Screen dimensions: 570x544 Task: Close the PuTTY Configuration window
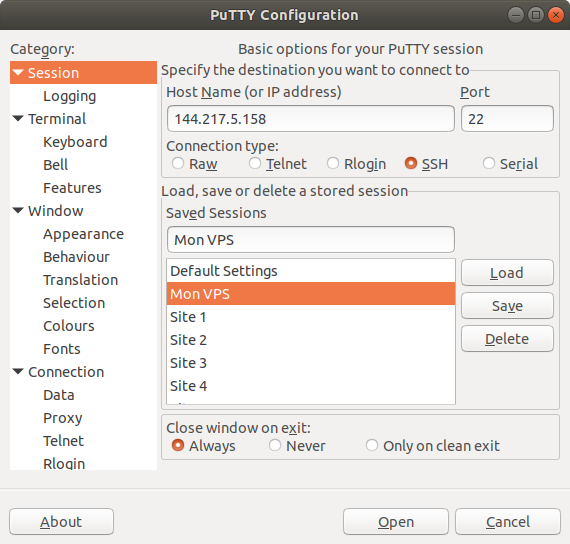555,15
